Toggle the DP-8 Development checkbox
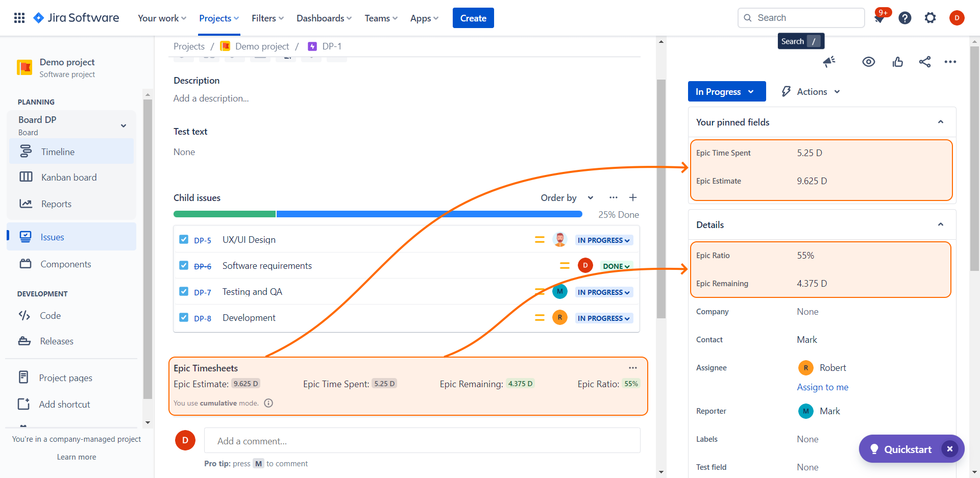Screen dimensions: 980x478 pyautogui.click(x=184, y=317)
